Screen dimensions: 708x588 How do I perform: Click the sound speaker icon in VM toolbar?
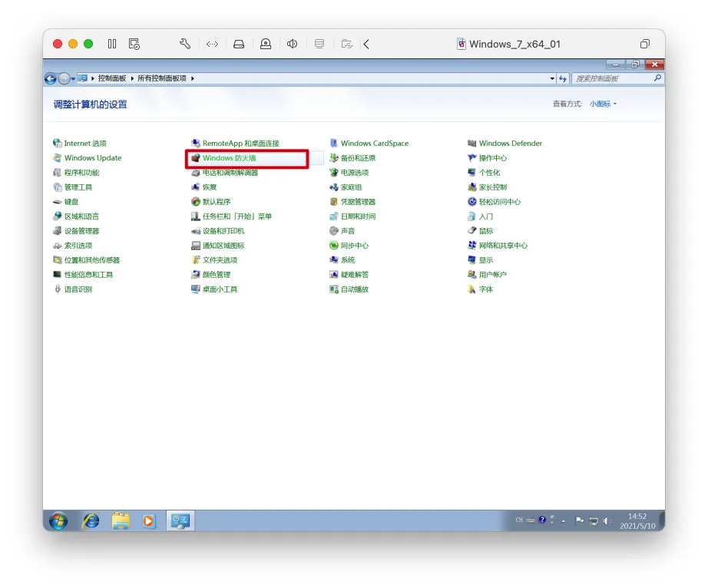(x=292, y=44)
